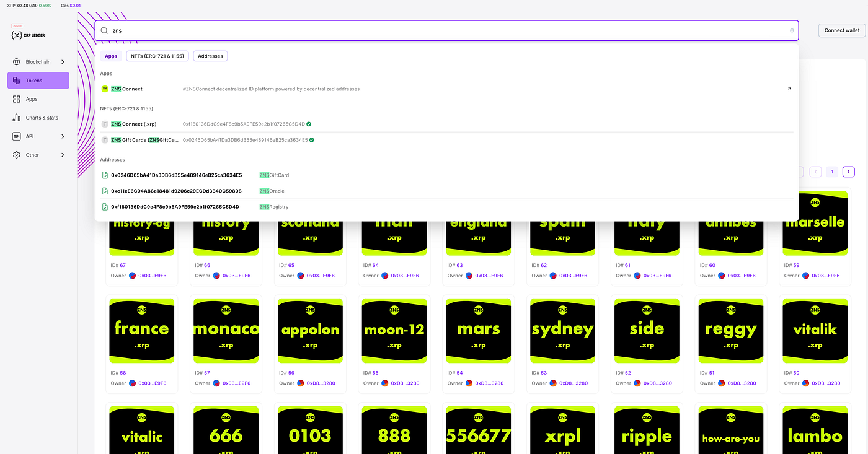
Task: Click token icon beside ZNS Gift Cards
Action: (105, 140)
